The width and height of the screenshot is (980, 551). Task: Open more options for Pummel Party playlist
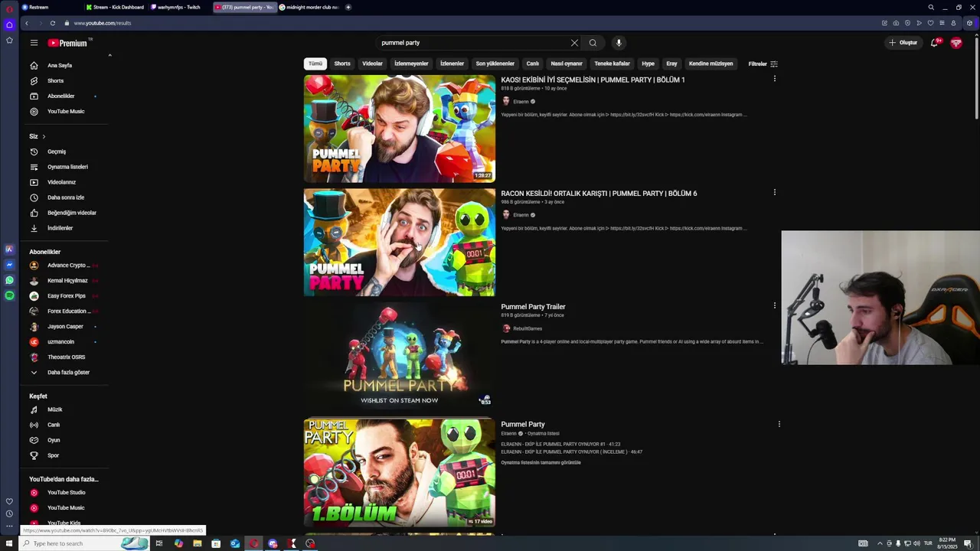pos(779,424)
